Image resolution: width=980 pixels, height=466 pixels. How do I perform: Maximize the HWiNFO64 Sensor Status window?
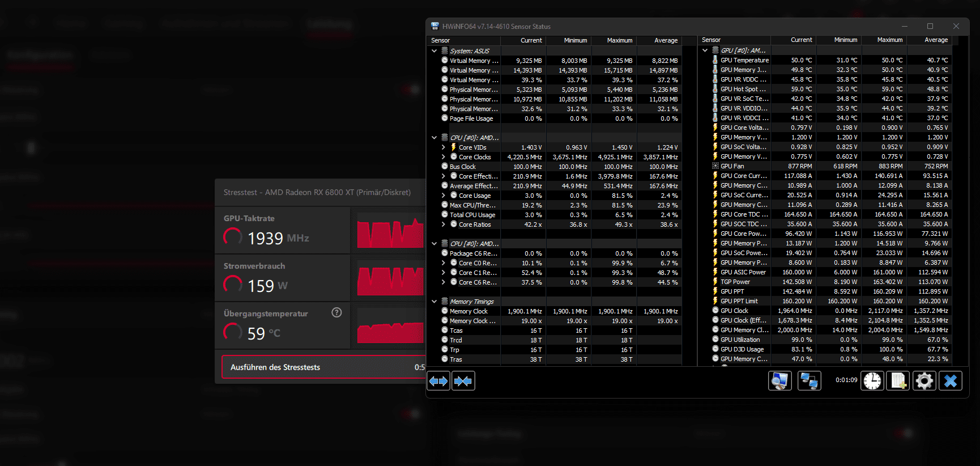point(930,26)
